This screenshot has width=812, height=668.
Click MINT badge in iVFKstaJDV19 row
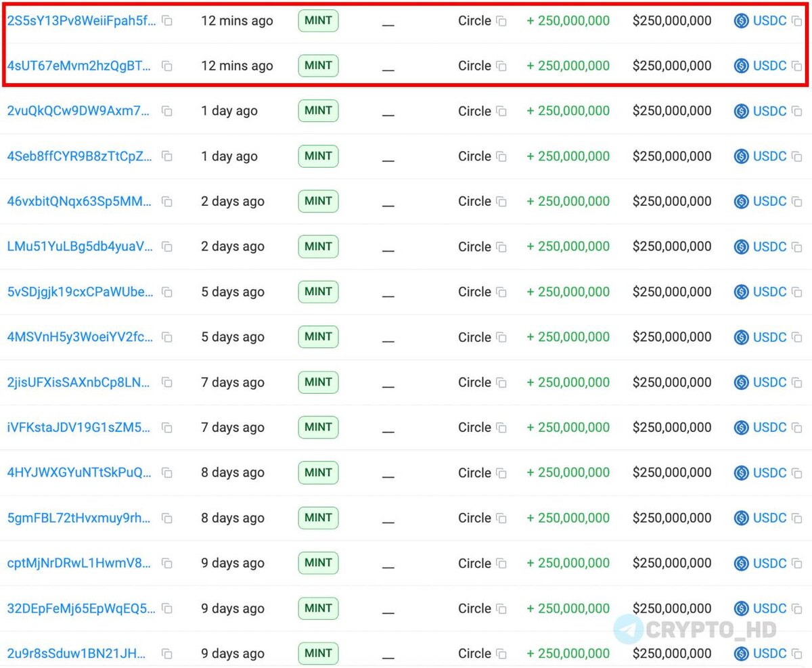318,427
